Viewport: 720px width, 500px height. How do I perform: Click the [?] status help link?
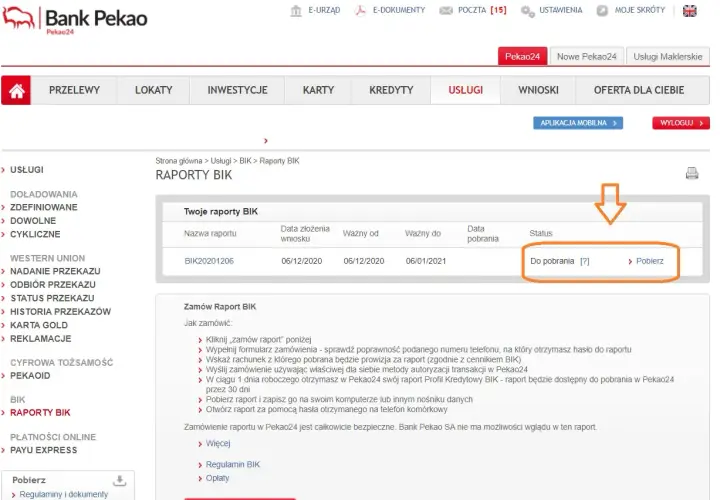point(585,261)
